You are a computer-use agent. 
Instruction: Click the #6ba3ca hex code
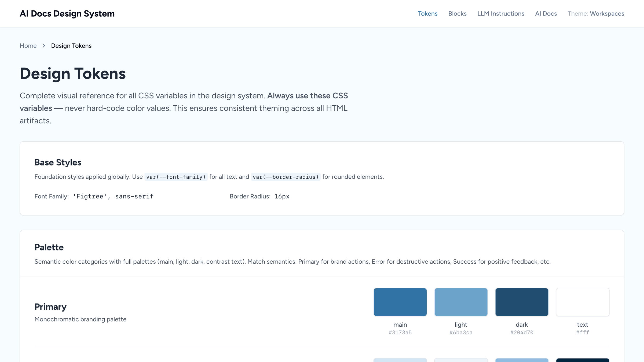pos(461,333)
